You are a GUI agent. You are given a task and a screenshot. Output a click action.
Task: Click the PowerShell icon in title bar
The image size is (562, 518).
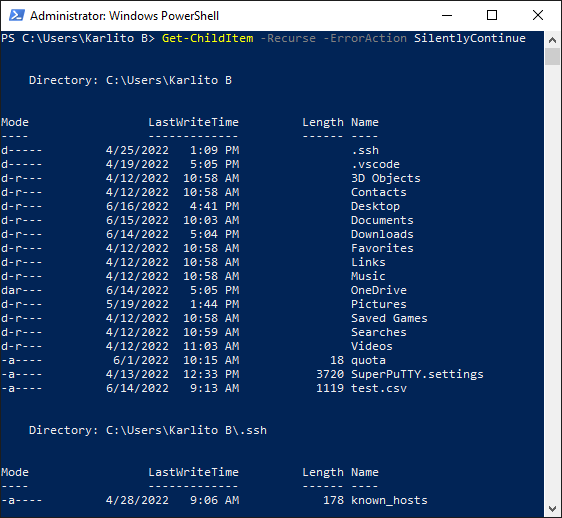tap(16, 15)
